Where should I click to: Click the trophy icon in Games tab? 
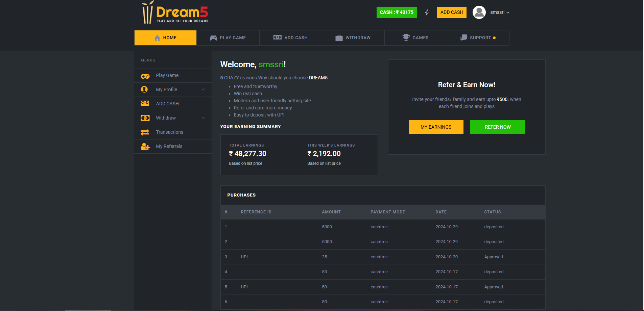tap(406, 37)
